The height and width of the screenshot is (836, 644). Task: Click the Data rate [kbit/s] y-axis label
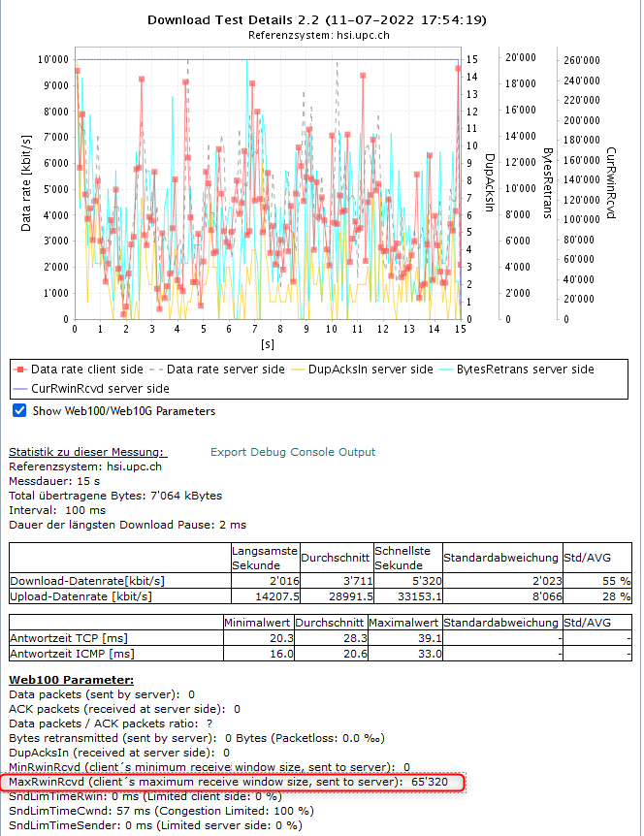coord(26,183)
